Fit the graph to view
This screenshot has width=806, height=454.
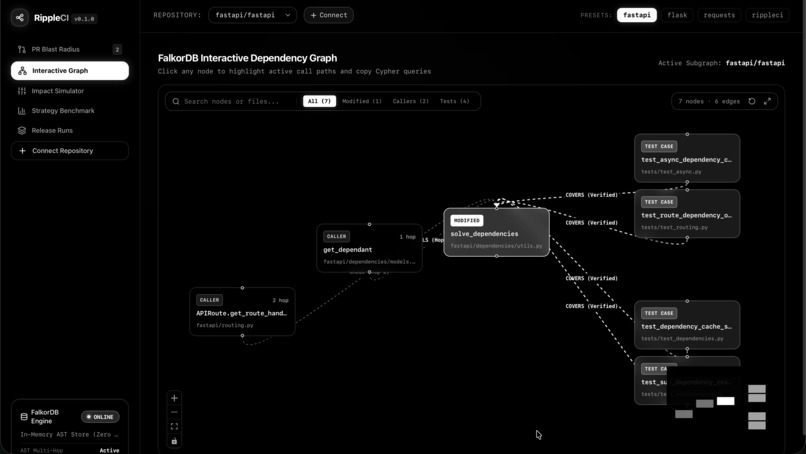[x=174, y=427]
